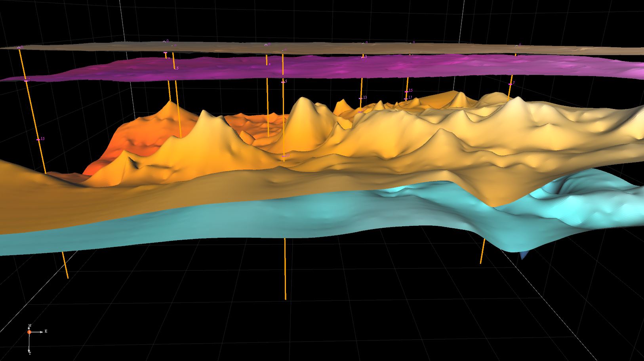Click the collar marker 0 atop the leftmost borehole
This screenshot has height=361, width=644.
pos(19,48)
